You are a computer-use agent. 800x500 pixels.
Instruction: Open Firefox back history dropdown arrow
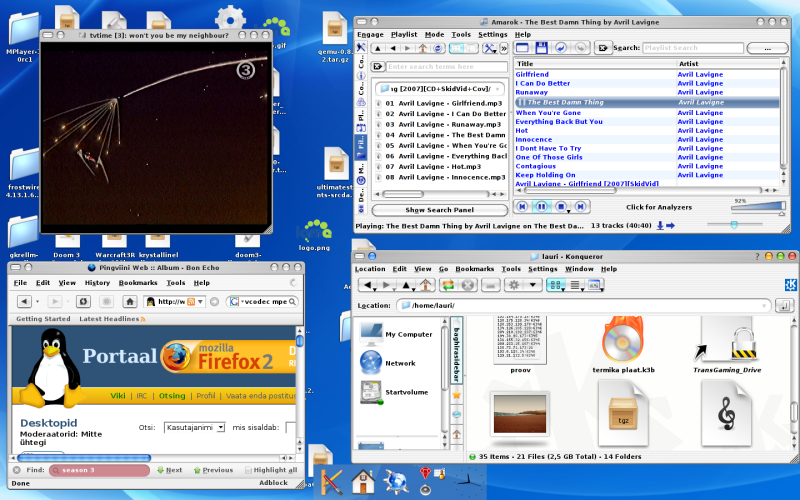point(37,302)
